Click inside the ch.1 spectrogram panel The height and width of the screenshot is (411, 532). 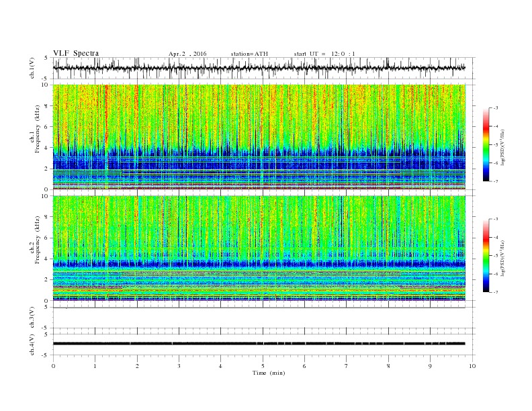259,136
